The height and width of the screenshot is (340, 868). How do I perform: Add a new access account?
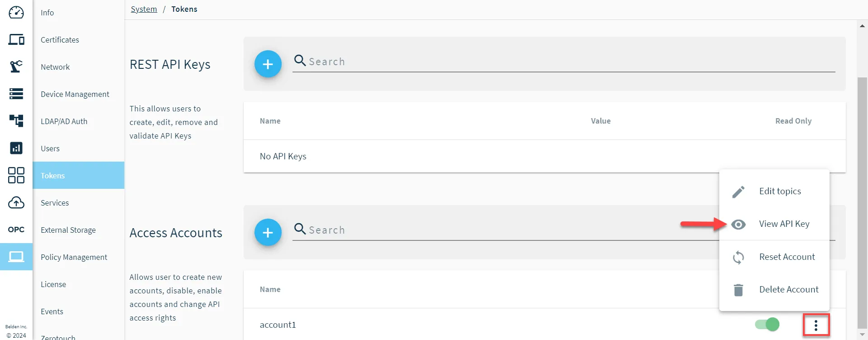tap(268, 232)
